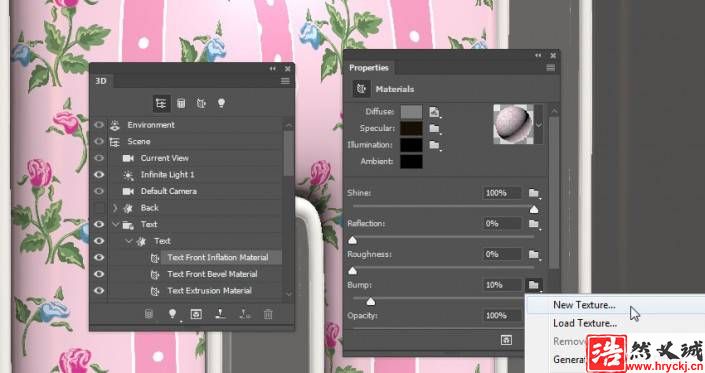Add new light via 3D panel bulb icon
The width and height of the screenshot is (705, 373).
[172, 314]
